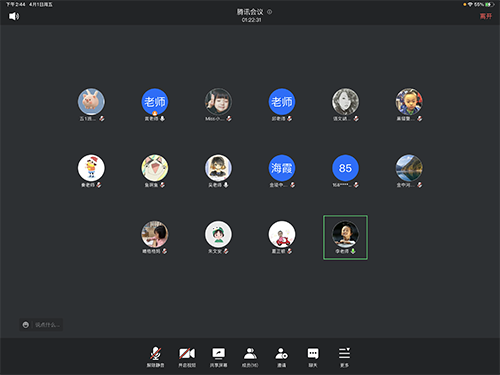
Task: Select the mountain lake landscape avatar
Action: pos(409,168)
